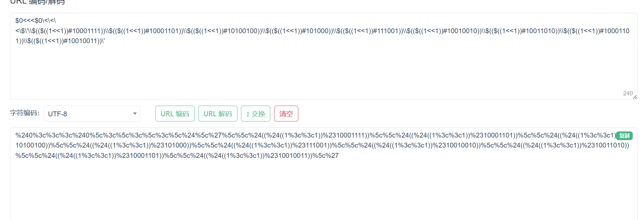Click the first input line starting $0<<<
Screen dimensions: 644x220
35,21
